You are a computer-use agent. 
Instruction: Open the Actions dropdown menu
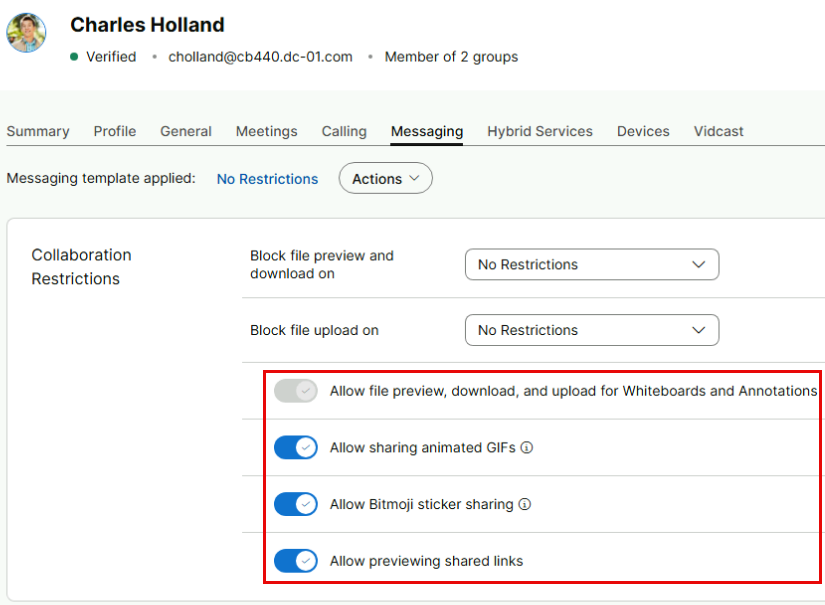point(386,179)
